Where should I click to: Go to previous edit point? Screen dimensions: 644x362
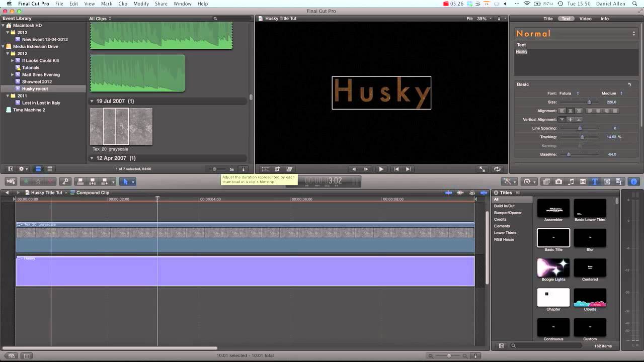396,169
